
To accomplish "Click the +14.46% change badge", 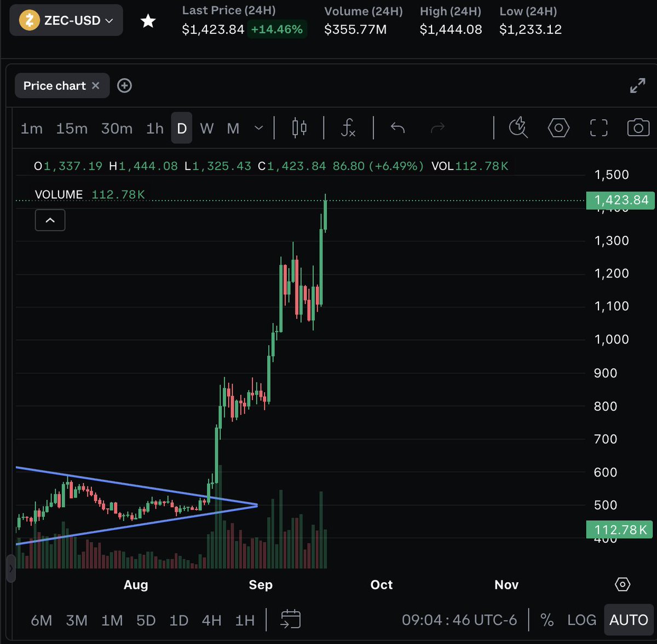I will (277, 30).
